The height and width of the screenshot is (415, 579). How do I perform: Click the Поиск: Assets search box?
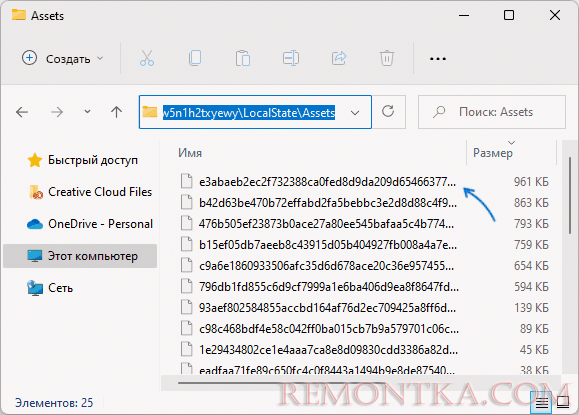point(491,112)
